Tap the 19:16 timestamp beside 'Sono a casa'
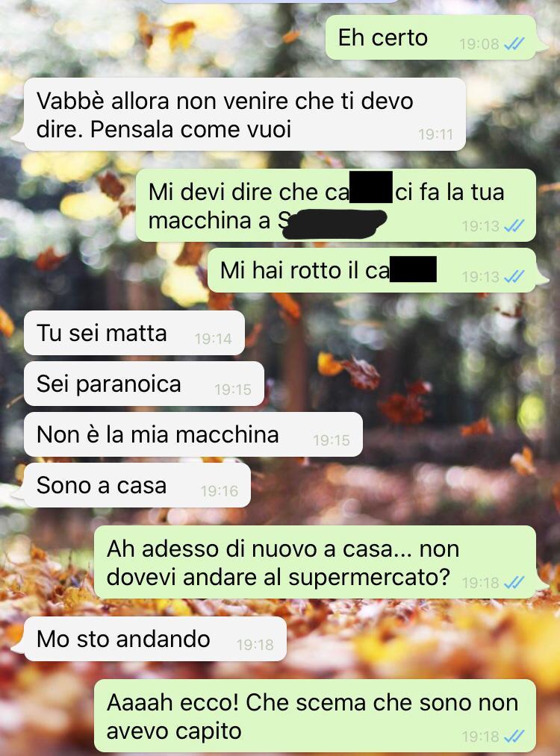This screenshot has width=560, height=756. (220, 491)
